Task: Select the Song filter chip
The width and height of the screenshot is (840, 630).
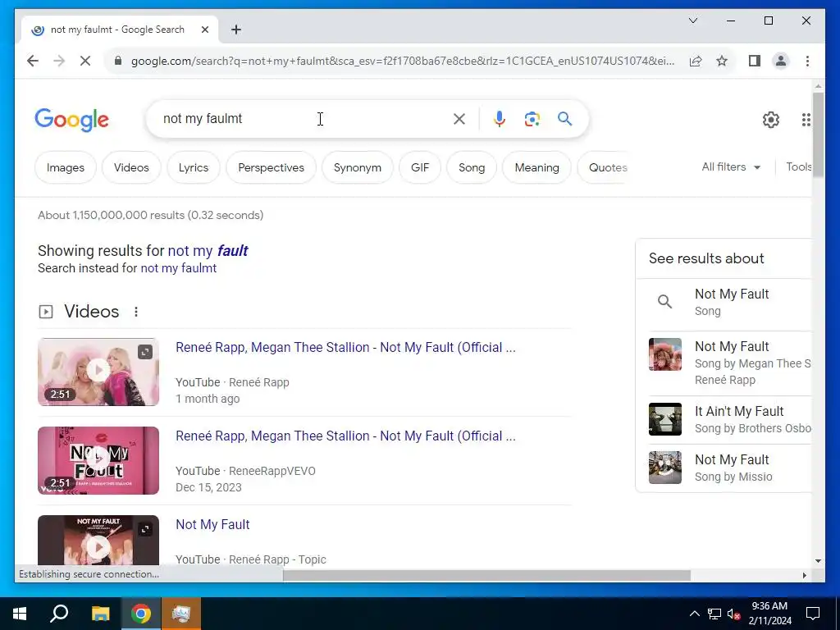Action: [x=472, y=167]
